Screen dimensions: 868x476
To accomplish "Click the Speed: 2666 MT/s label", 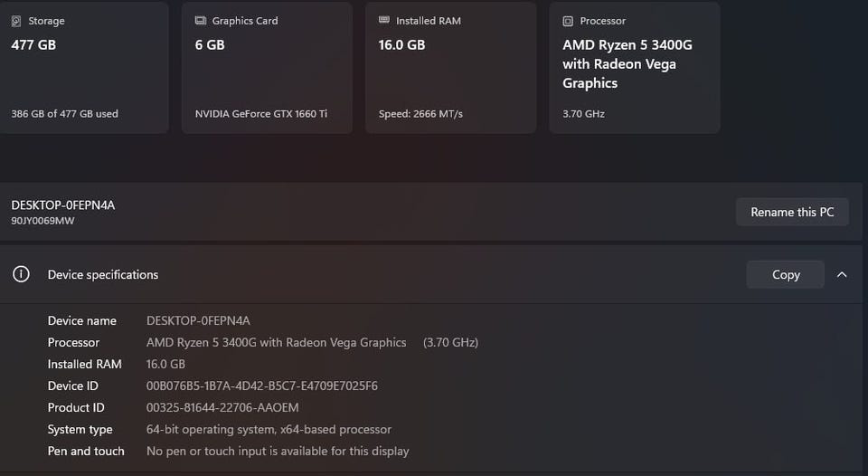I will point(420,114).
